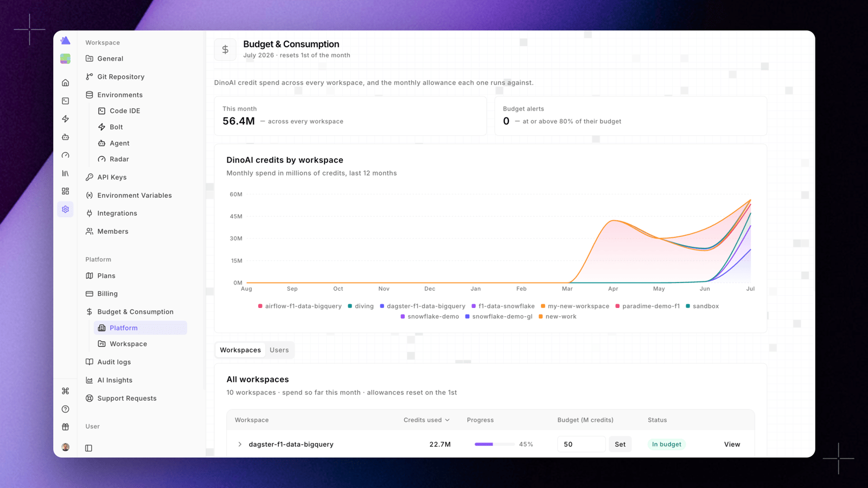Select the highlighted Platform sub-item

click(141, 328)
